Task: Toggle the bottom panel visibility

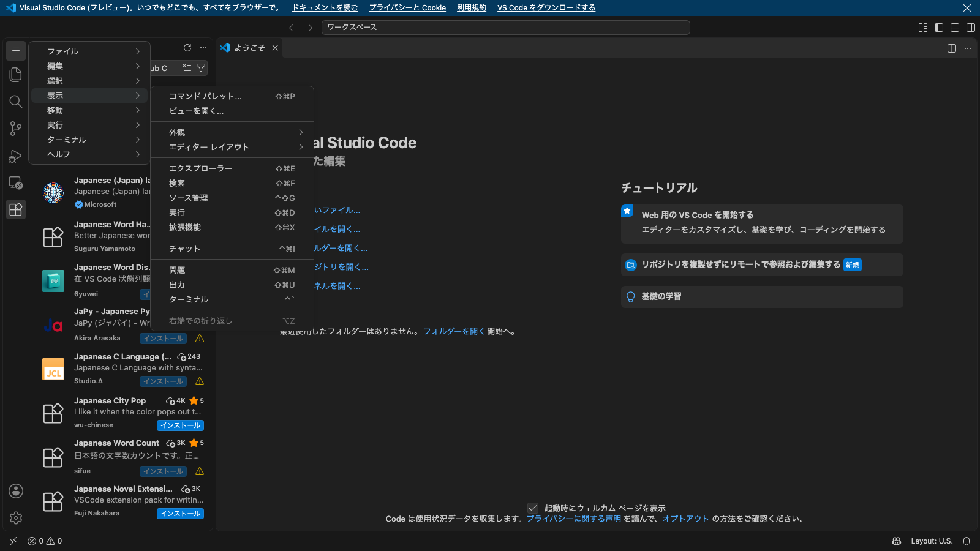Action: (955, 28)
